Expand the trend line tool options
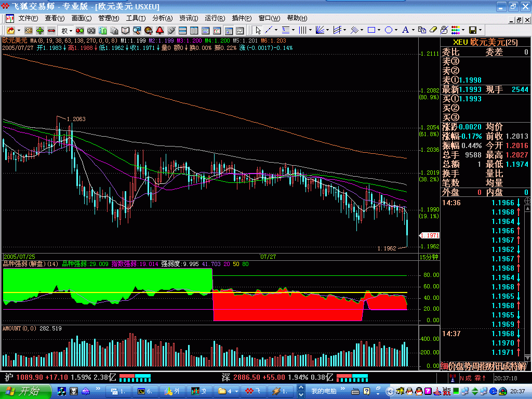The height and width of the screenshot is (399, 532). click(x=276, y=31)
